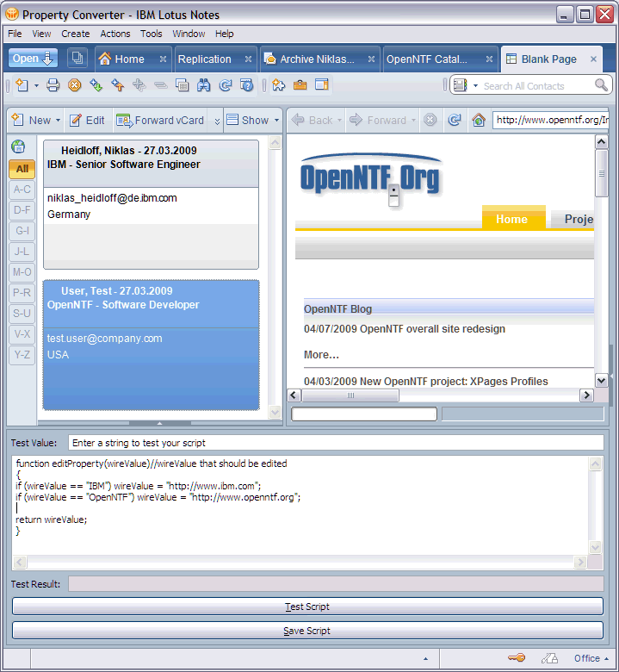Click the browser Refresh icon

click(x=455, y=120)
